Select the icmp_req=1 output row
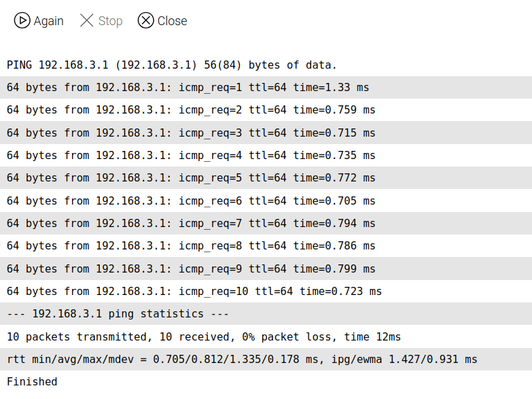The height and width of the screenshot is (399, 532). click(x=188, y=88)
